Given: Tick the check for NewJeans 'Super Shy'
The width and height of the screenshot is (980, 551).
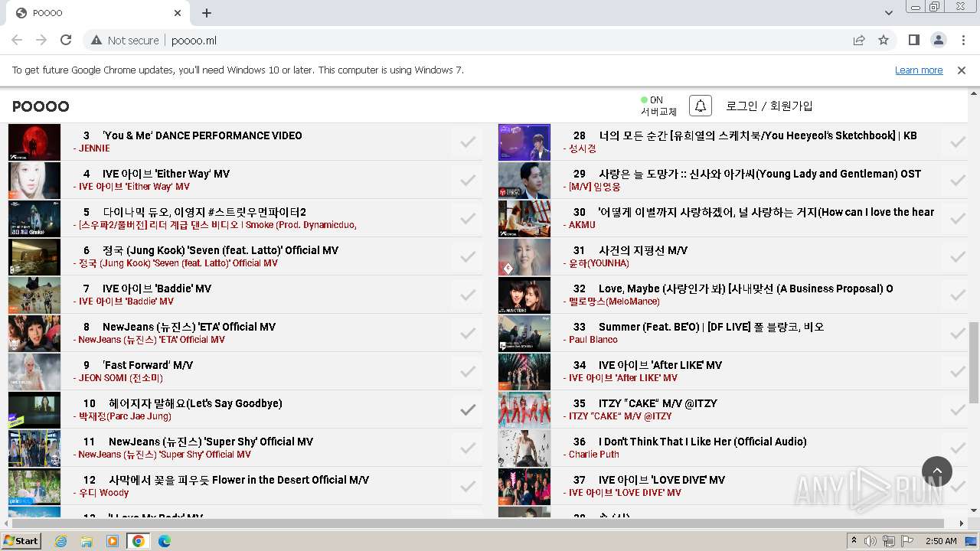Looking at the screenshot, I should (468, 448).
